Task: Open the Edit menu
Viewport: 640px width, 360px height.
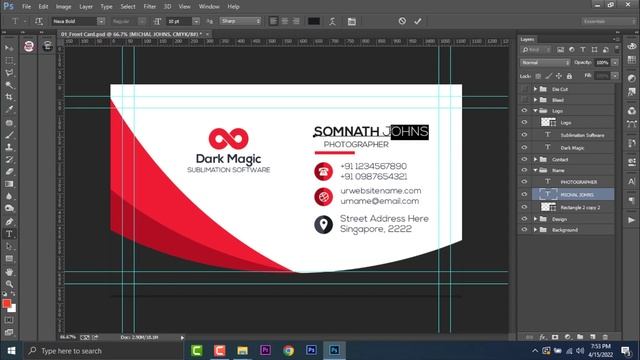Action: pos(43,7)
